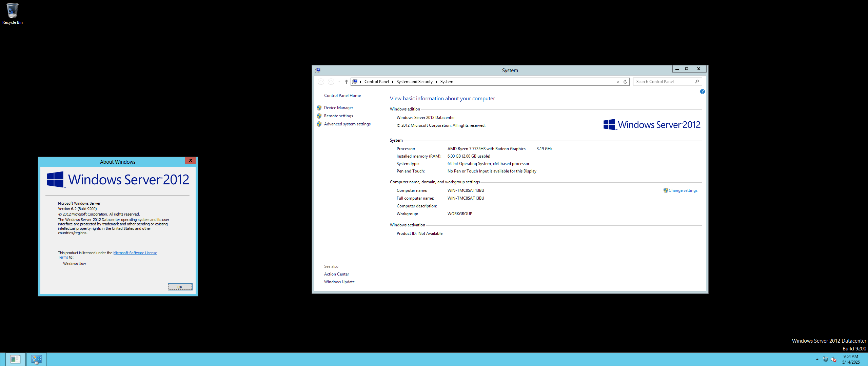Open the recent locations dropdown arrow
Viewport: 868px width, 366px height.
[339, 82]
